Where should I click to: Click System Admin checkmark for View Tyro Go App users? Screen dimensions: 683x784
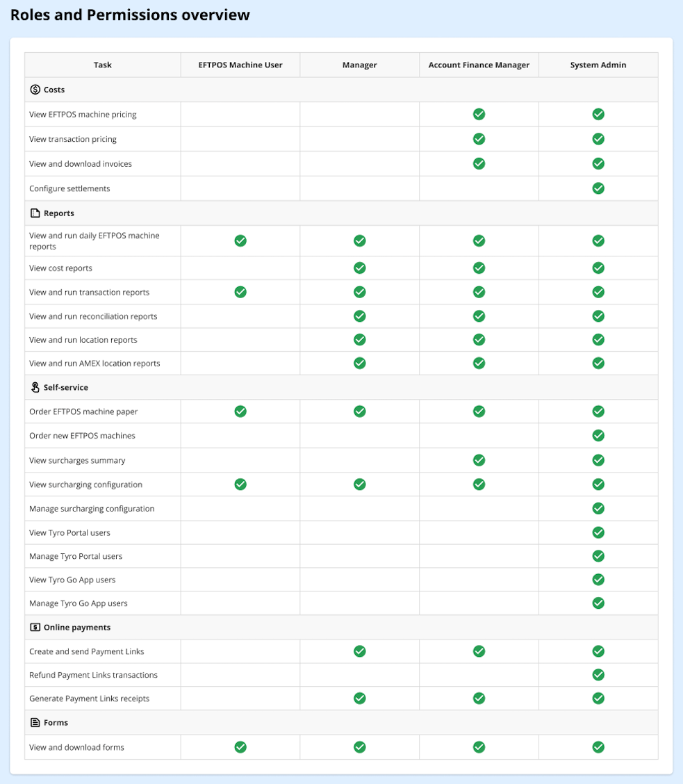[x=598, y=580]
